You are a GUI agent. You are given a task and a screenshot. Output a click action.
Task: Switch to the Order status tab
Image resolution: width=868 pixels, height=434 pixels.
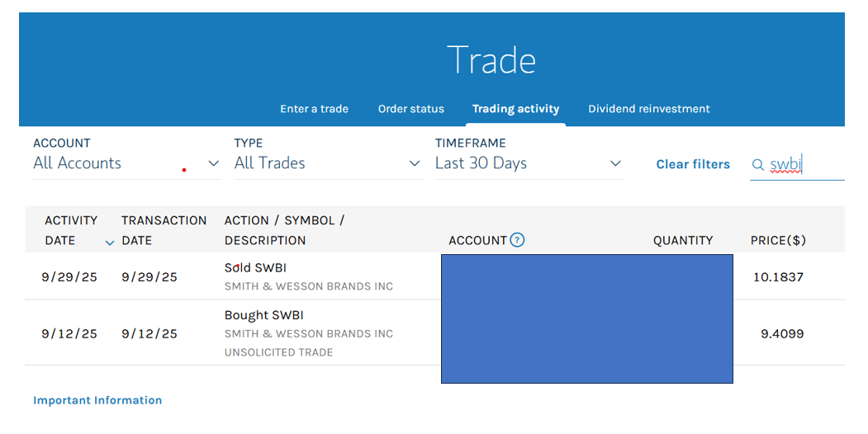410,109
